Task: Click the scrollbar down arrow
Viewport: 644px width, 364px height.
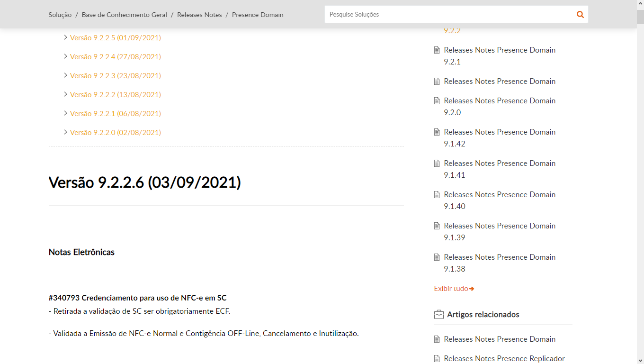Action: click(640, 360)
